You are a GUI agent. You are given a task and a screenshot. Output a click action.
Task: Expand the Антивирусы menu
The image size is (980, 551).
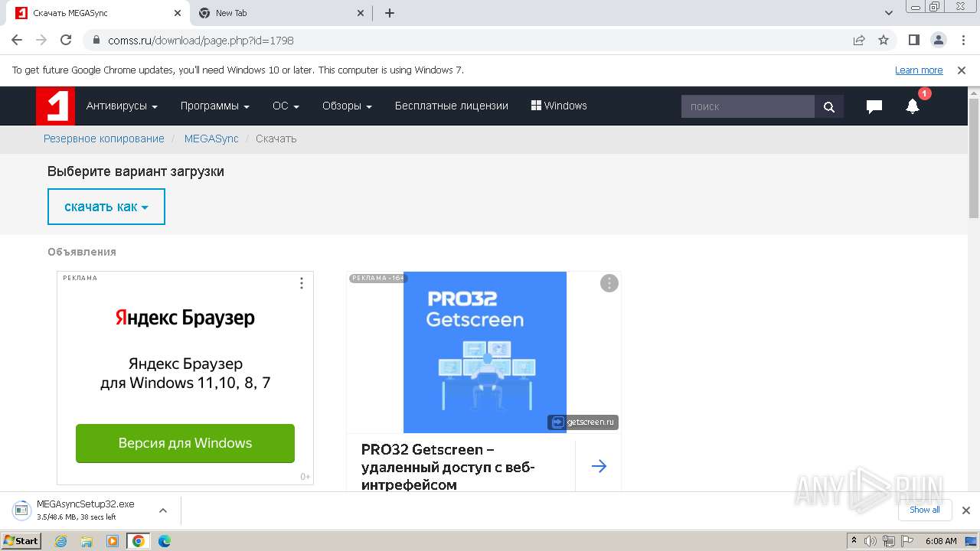tap(122, 106)
